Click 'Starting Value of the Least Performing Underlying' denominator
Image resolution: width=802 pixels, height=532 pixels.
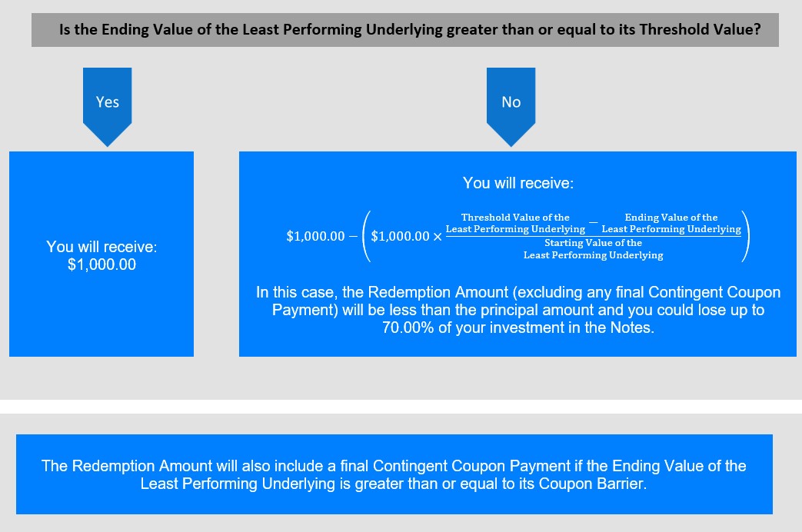[594, 249]
